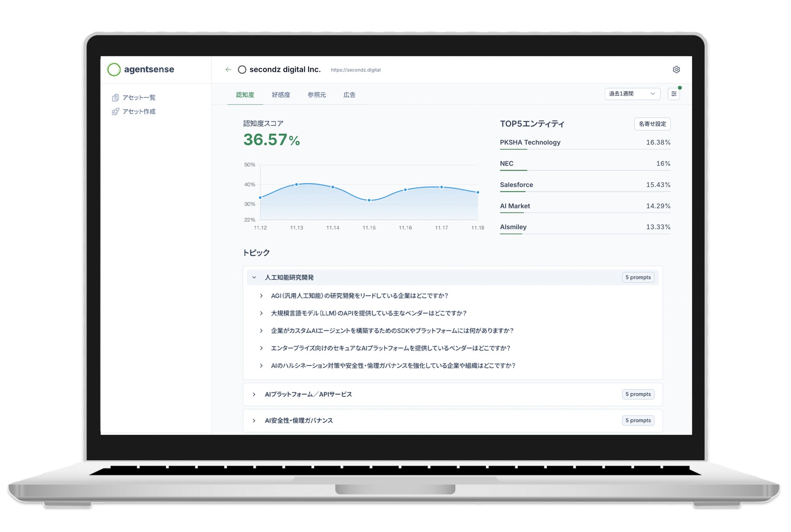791x532 pixels.
Task: Click the 11.15 data point on chart
Action: click(369, 200)
